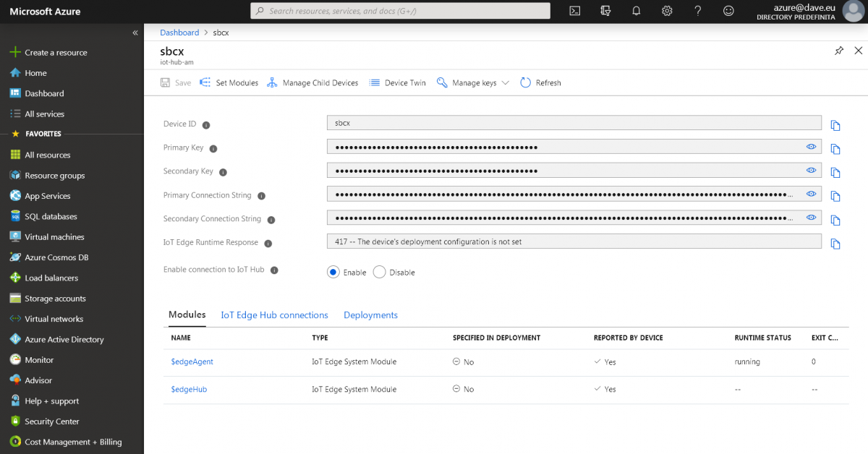Open Azure notifications bell

point(636,11)
